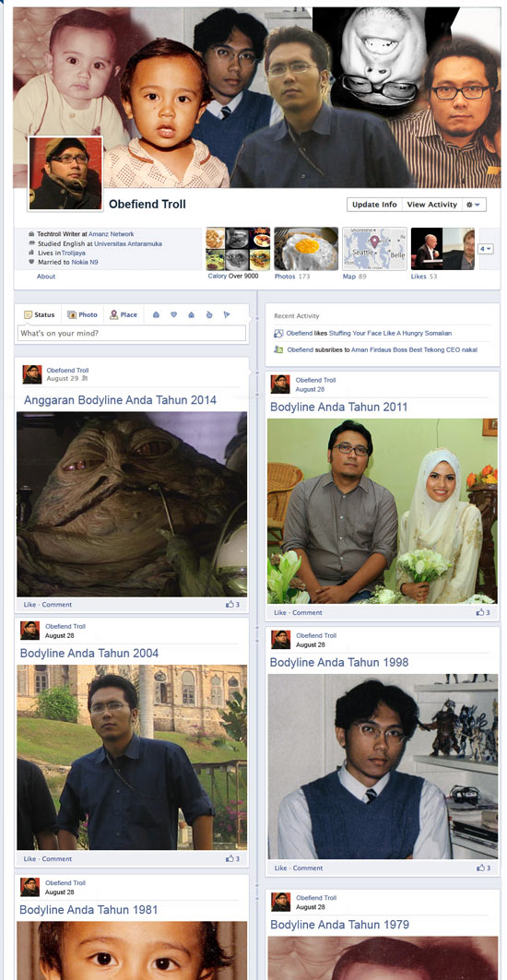Click thumbs-up count on Bodyline 2011 post
The image size is (507, 980).
pyautogui.click(x=483, y=612)
